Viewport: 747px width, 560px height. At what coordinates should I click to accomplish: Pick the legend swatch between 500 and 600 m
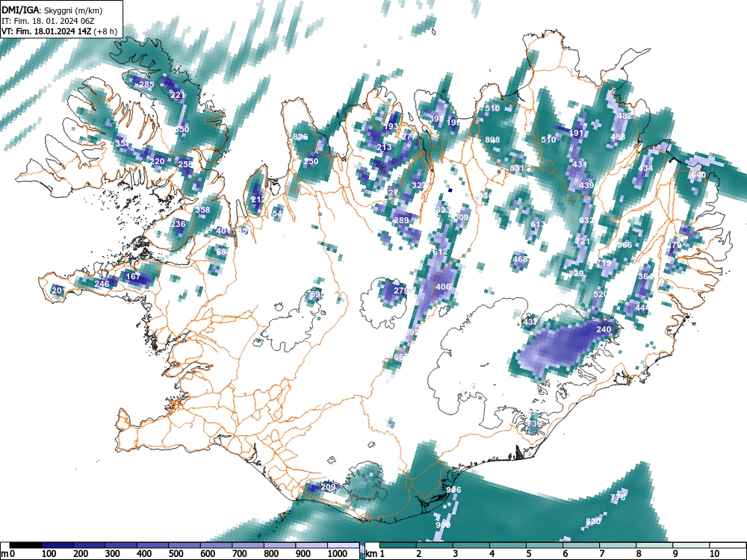(185, 545)
